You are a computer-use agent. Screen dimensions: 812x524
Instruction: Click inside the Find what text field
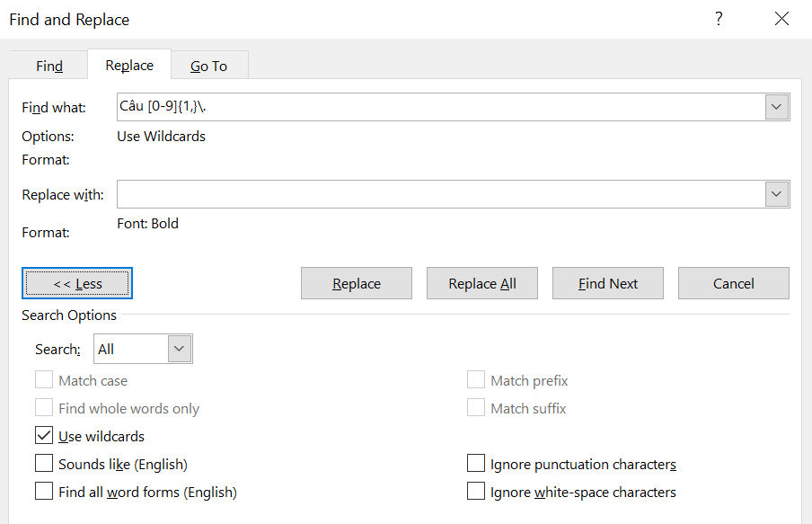tap(441, 107)
